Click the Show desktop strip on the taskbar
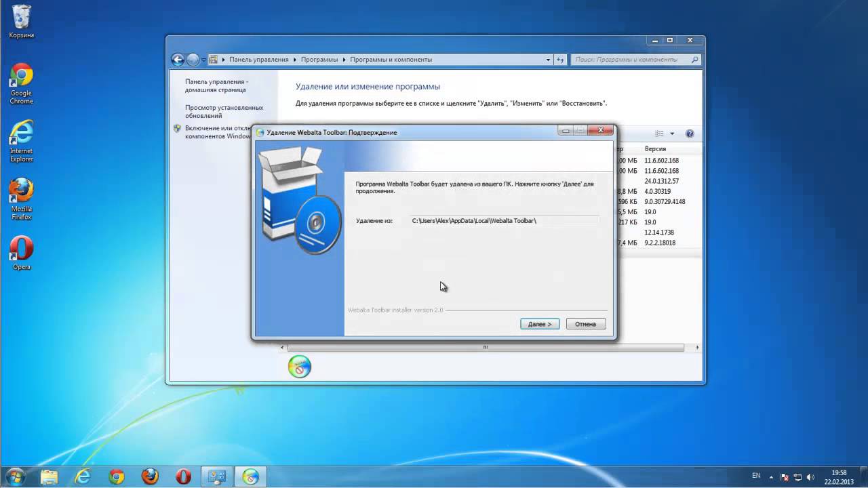 tap(863, 477)
